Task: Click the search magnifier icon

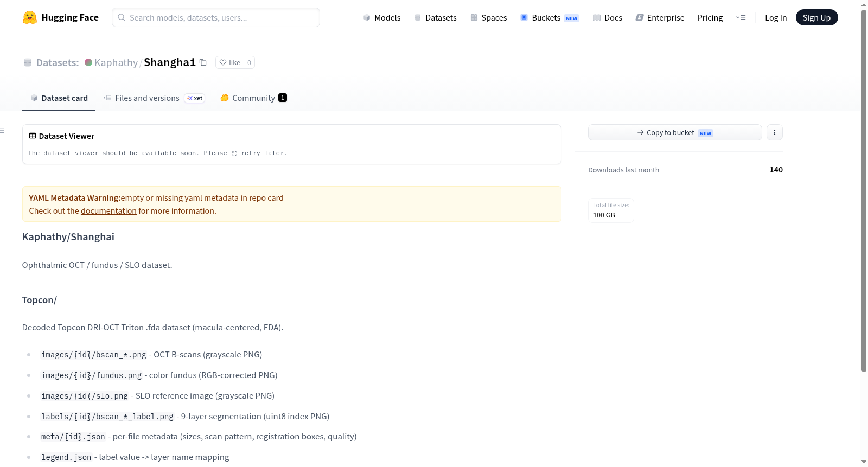Action: click(x=122, y=17)
